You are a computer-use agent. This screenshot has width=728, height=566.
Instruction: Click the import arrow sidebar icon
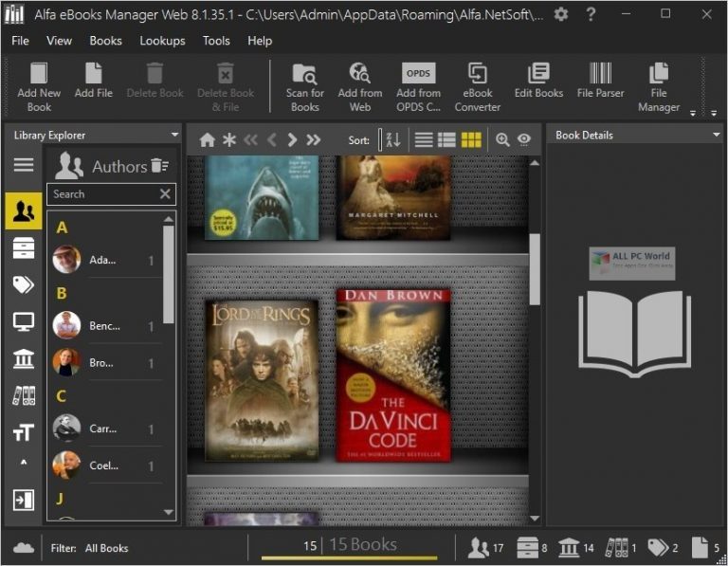24,500
